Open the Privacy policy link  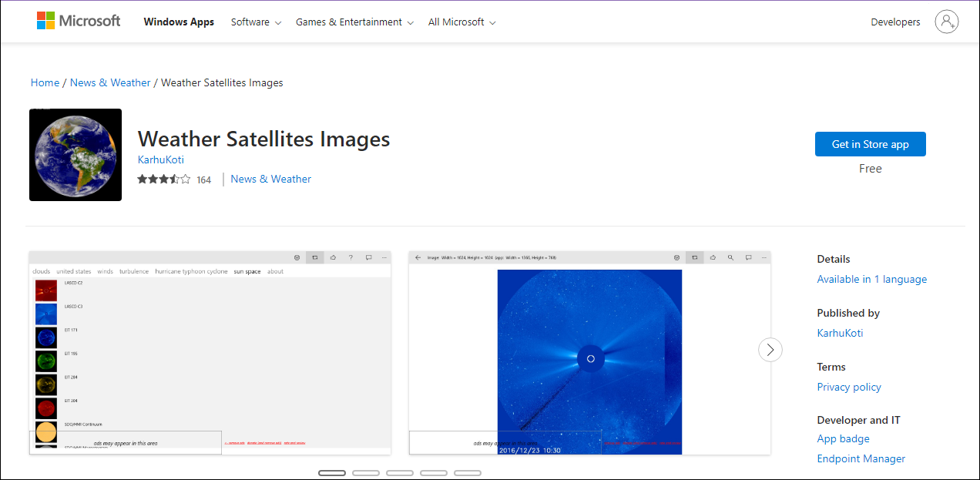pos(848,387)
